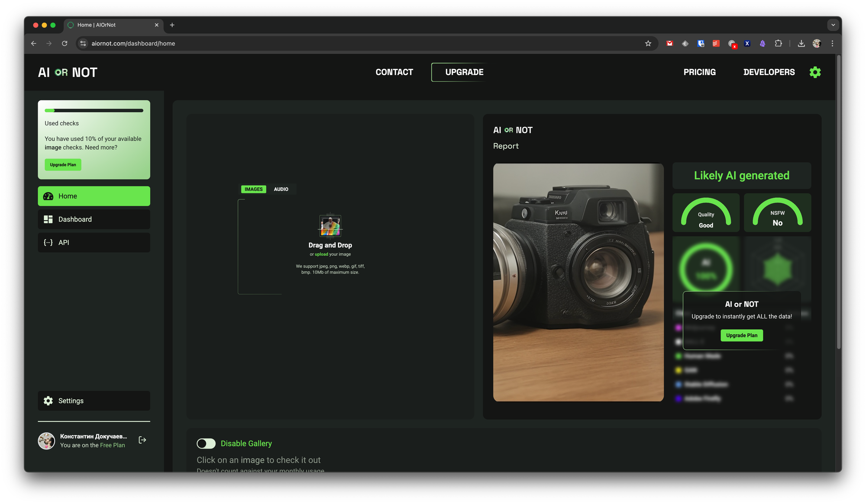The image size is (866, 504).
Task: Click the used checks progress bar
Action: [x=94, y=111]
